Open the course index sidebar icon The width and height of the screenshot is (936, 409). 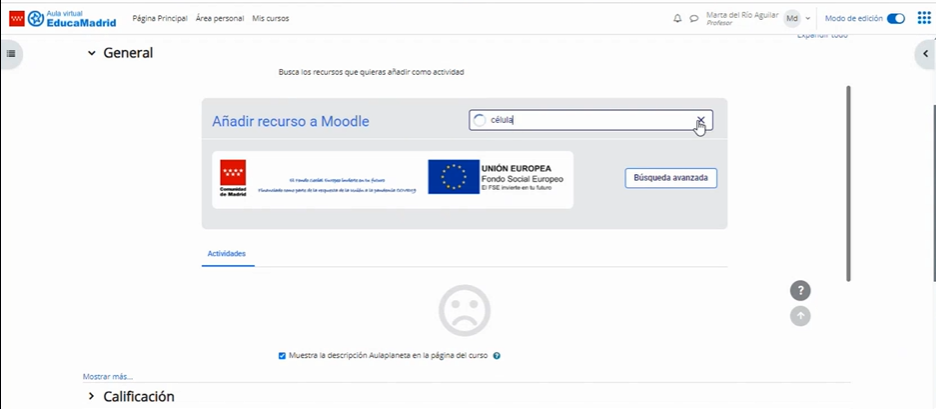click(x=11, y=53)
